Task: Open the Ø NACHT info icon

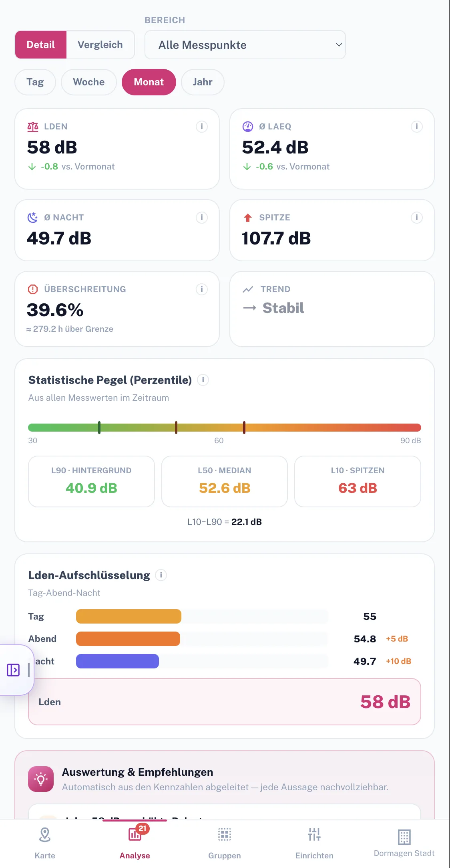Action: point(202,218)
